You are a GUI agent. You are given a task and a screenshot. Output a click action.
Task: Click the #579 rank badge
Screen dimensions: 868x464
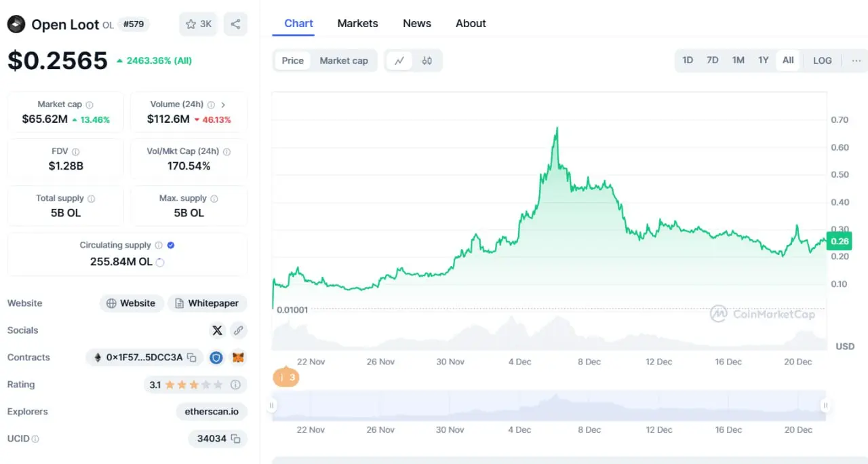point(134,24)
